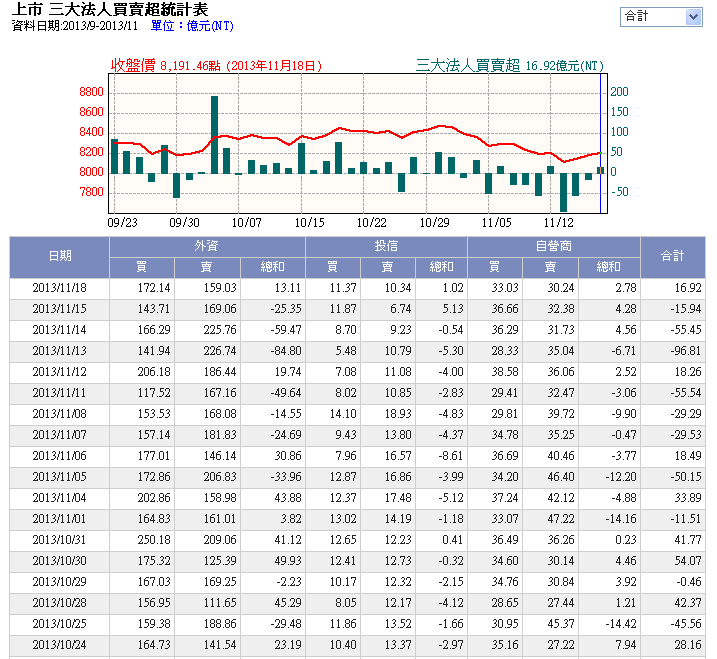This screenshot has height=659, width=717.
Task: Open the 合計 dropdown selector
Action: tap(661, 17)
